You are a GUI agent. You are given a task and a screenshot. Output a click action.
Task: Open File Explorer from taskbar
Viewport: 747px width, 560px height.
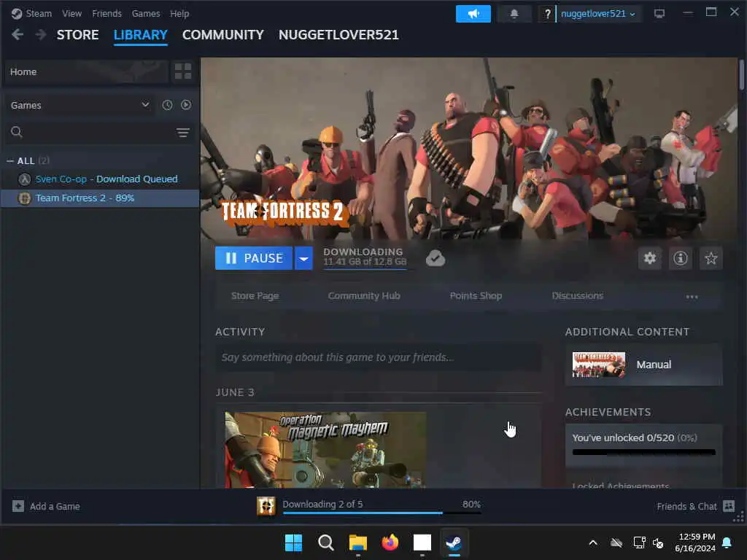pyautogui.click(x=357, y=542)
